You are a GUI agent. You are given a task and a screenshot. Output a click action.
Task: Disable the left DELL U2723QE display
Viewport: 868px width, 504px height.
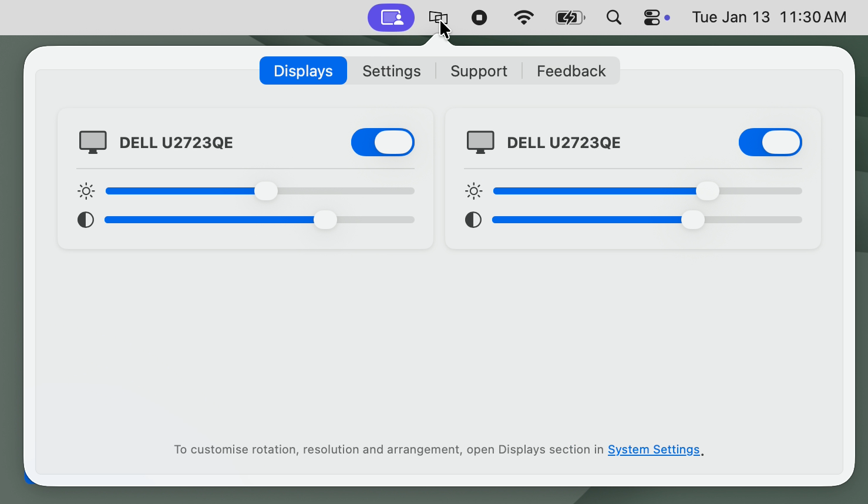[382, 142]
